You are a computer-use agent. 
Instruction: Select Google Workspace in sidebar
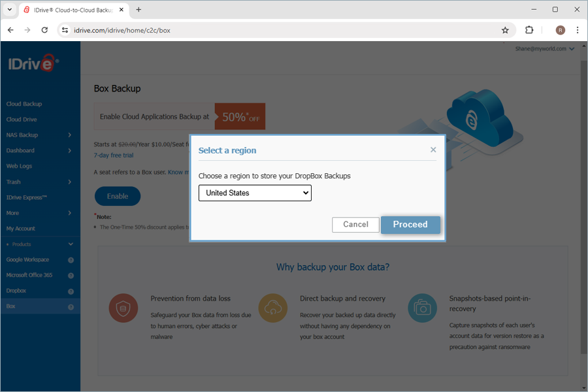pos(27,259)
